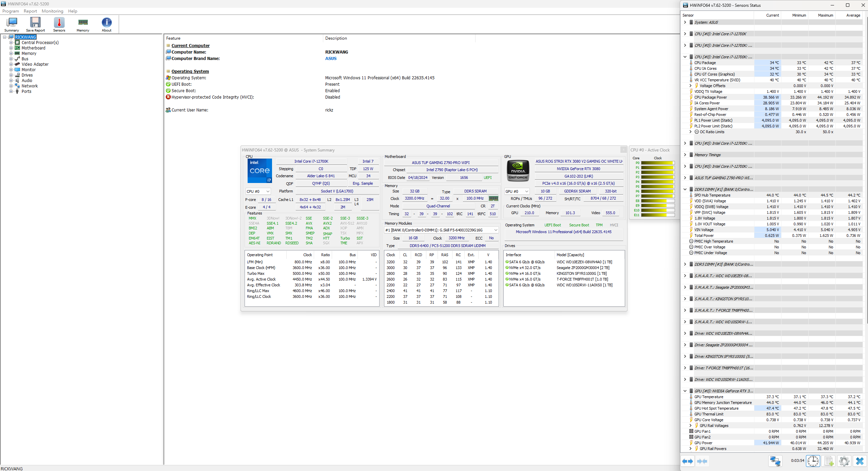Open the GPU #0 selector dropdown

tap(517, 191)
